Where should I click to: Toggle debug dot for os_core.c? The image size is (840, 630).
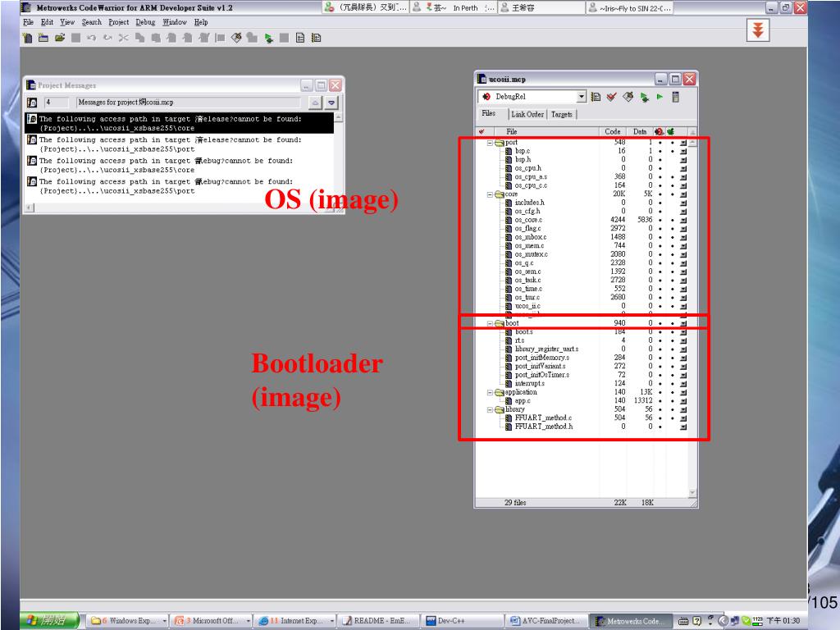[660, 220]
